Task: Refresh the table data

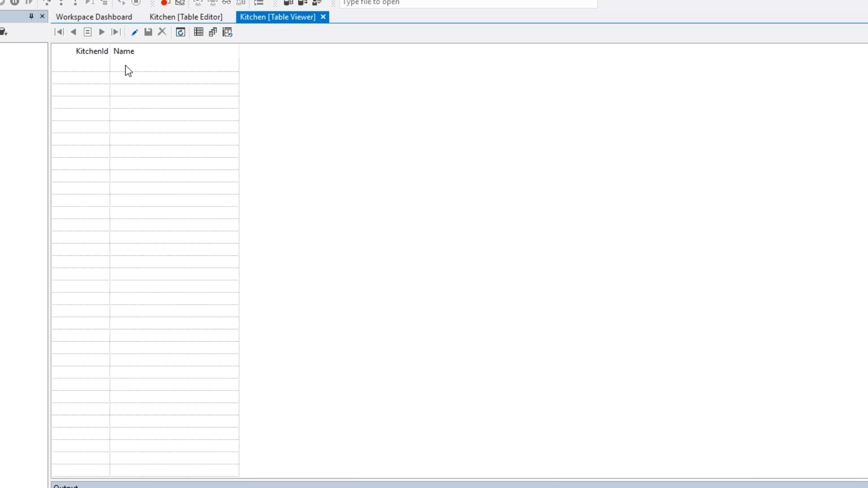Action: tap(180, 32)
